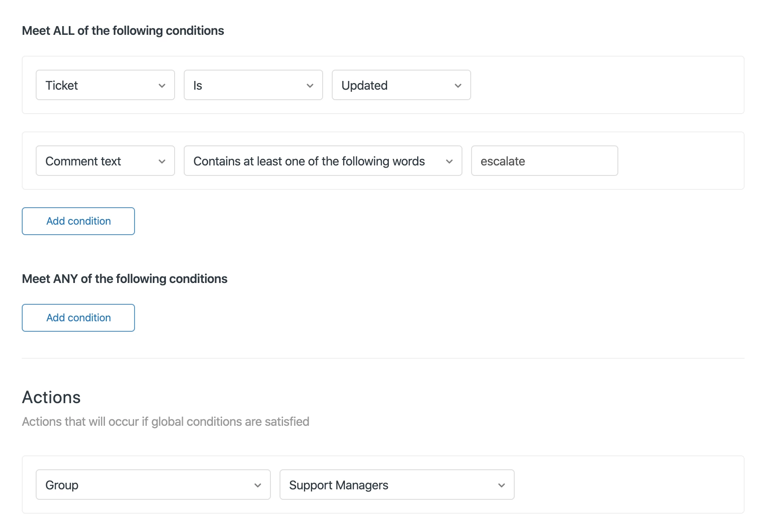Click the chevron arrow in Support Managers dropdown
Screen dimensions: 762x532
[x=502, y=485]
